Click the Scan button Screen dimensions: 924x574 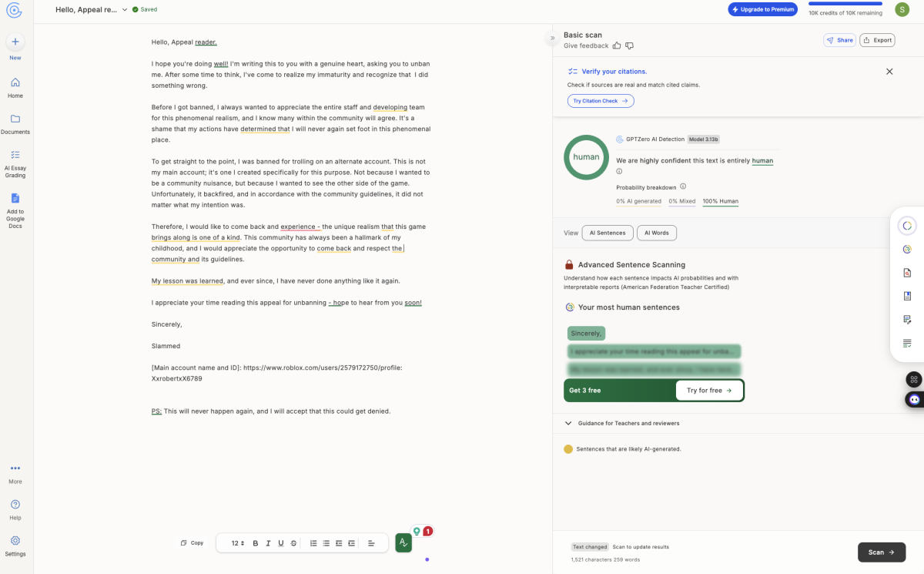pyautogui.click(x=881, y=552)
